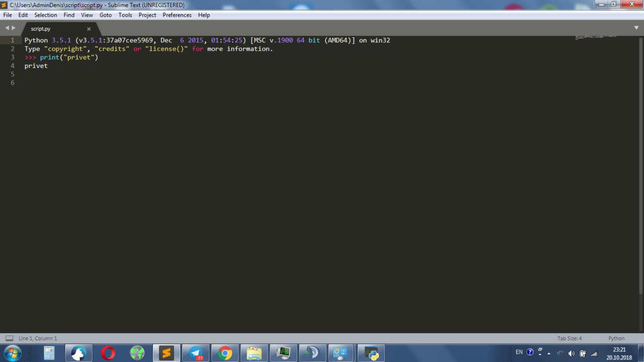Close the script.py tab

pyautogui.click(x=89, y=29)
